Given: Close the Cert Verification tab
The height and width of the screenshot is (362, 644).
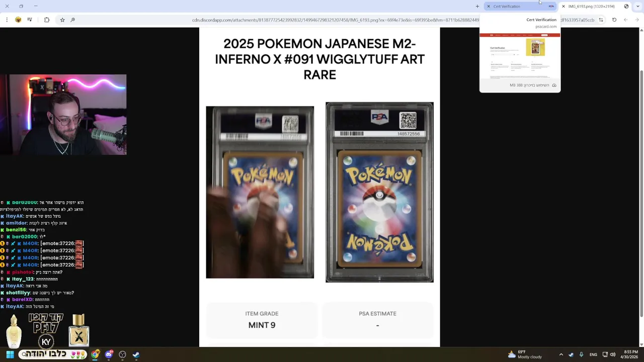Looking at the screenshot, I should (x=489, y=6).
